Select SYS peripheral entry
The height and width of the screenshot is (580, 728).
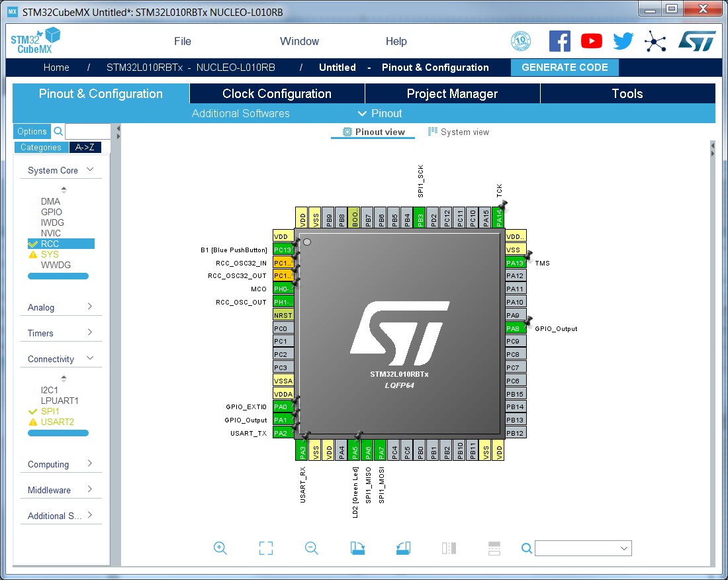[x=50, y=254]
